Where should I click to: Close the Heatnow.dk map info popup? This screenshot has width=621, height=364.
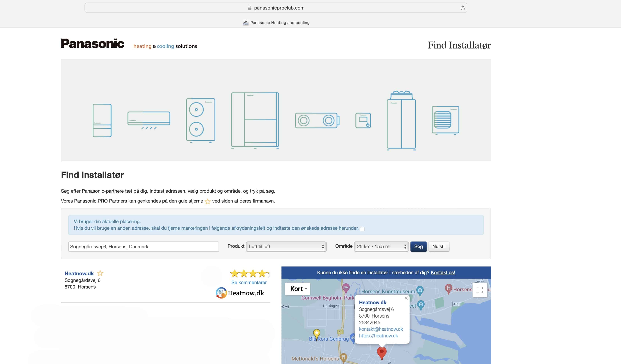(x=406, y=298)
